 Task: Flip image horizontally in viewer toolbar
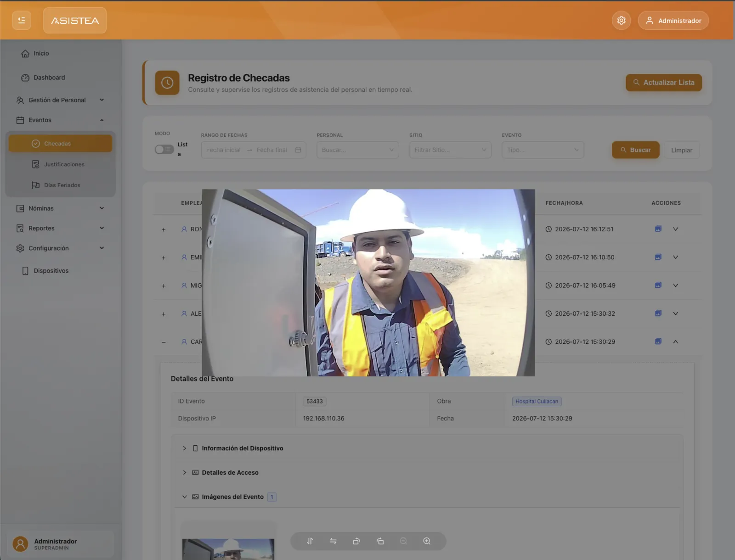click(333, 541)
